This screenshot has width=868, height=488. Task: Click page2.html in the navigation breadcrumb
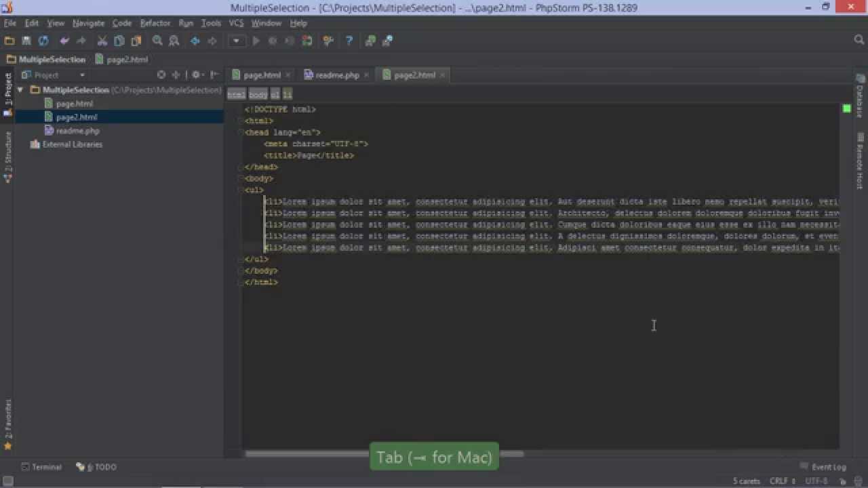point(121,60)
